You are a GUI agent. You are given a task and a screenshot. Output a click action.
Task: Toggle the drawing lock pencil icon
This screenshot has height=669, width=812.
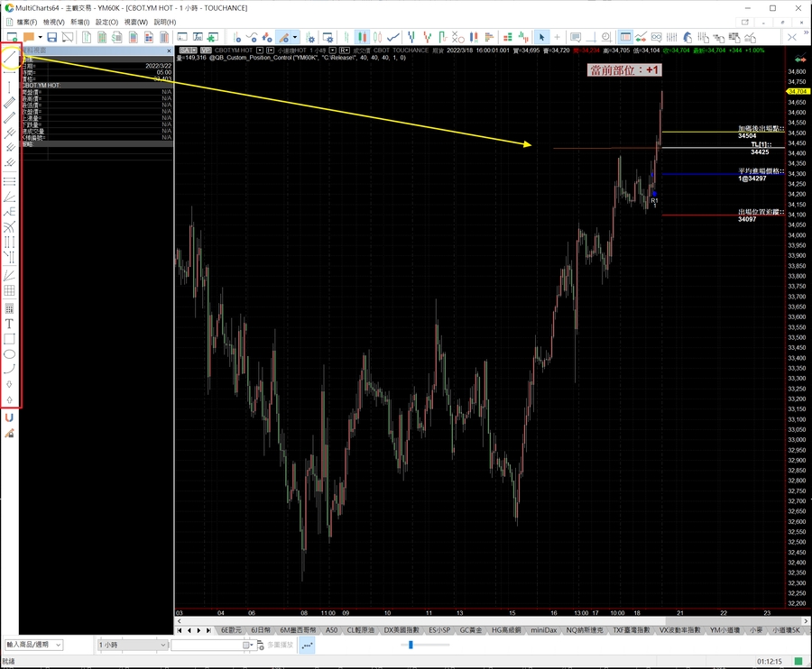click(10, 434)
